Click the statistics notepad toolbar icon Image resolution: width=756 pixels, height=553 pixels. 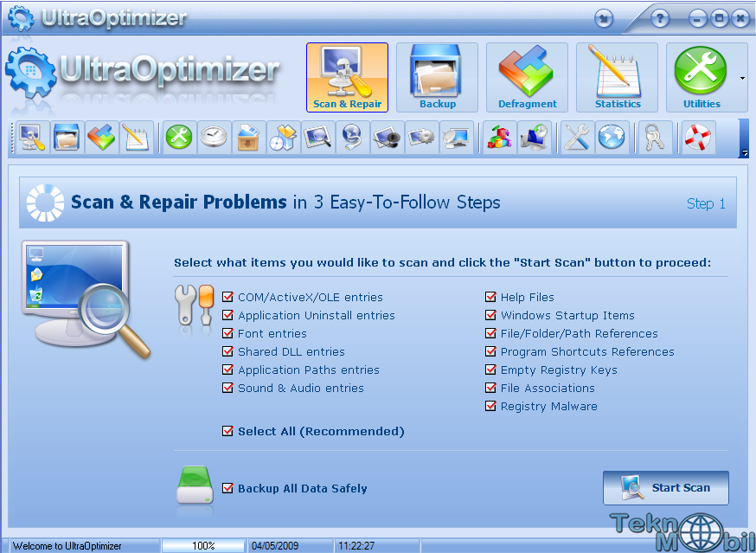[x=136, y=138]
